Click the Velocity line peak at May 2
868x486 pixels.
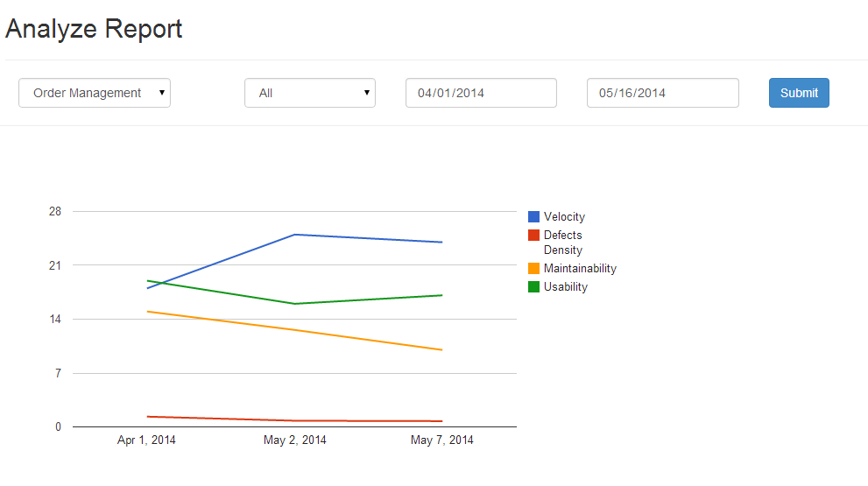295,235
